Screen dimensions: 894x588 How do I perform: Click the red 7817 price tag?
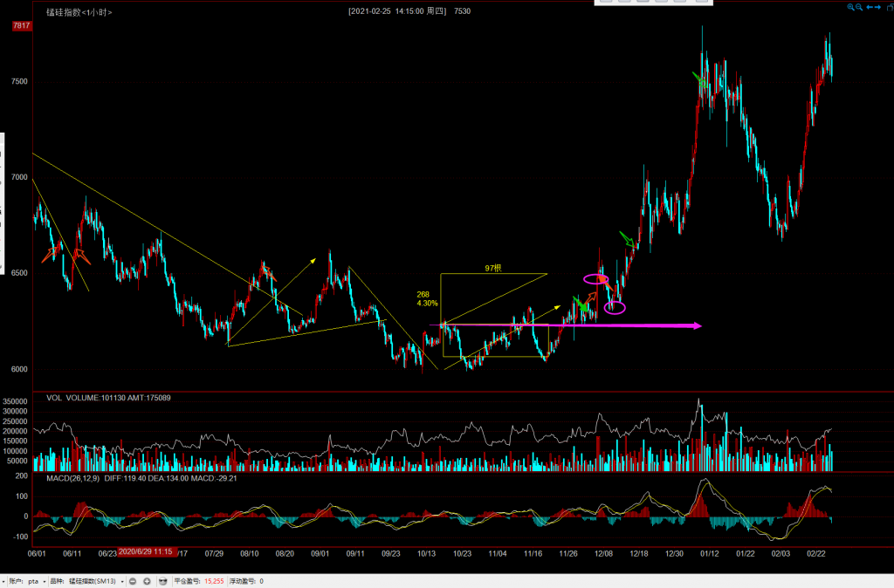point(22,26)
